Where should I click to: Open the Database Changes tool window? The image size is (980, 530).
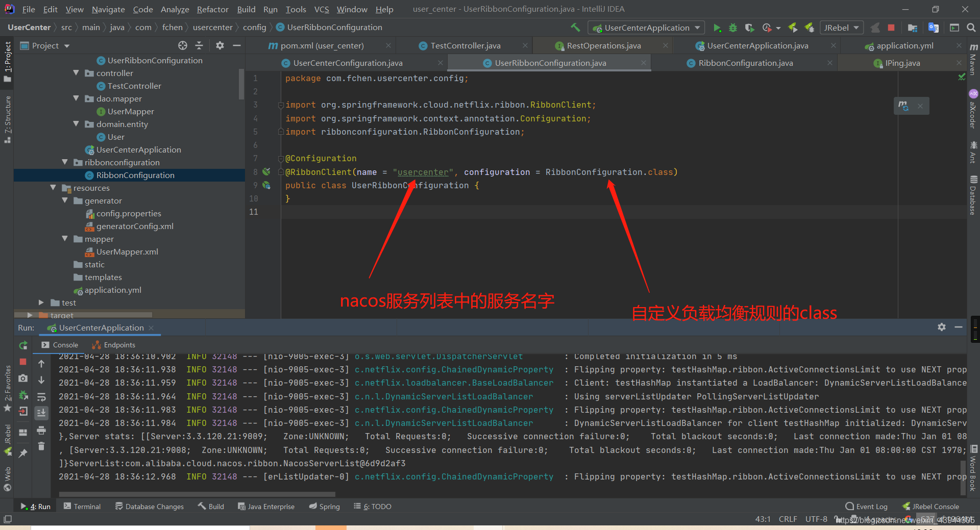click(149, 507)
